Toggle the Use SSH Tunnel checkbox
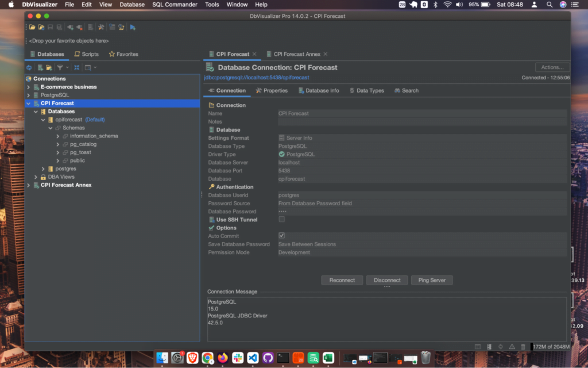588x368 pixels. pos(281,219)
